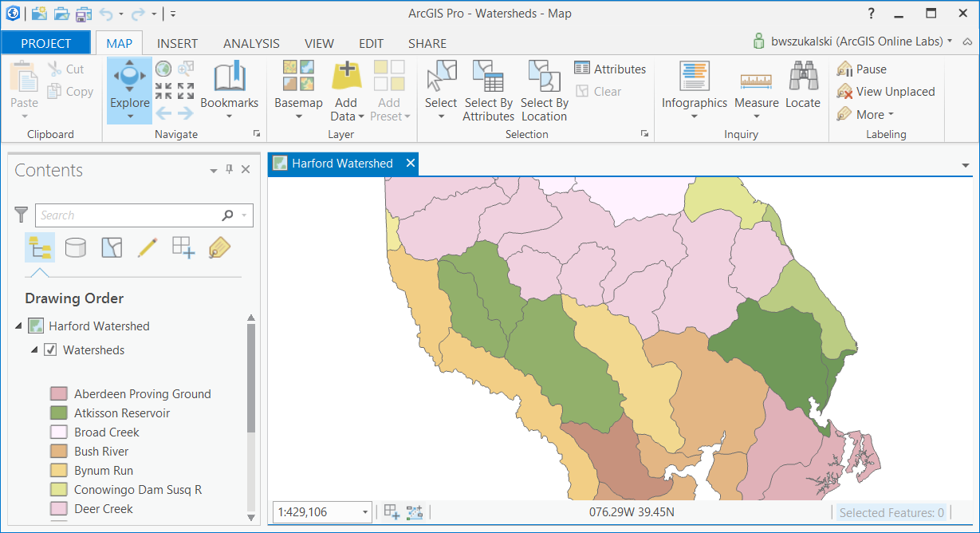Click List By Snapping icon

click(x=183, y=247)
